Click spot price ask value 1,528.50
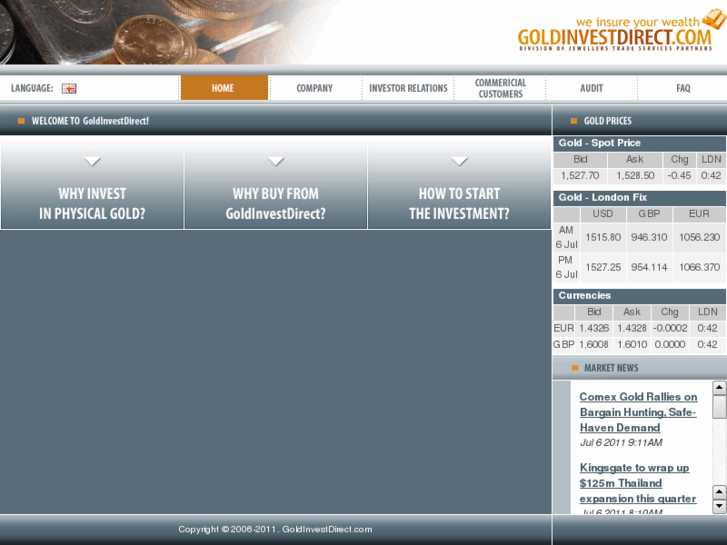The image size is (727, 545). pyautogui.click(x=635, y=176)
